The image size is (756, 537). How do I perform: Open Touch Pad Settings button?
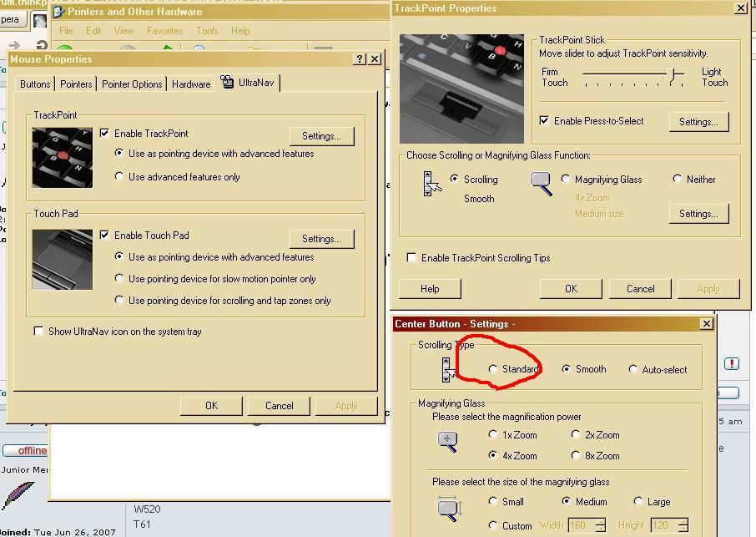click(321, 239)
